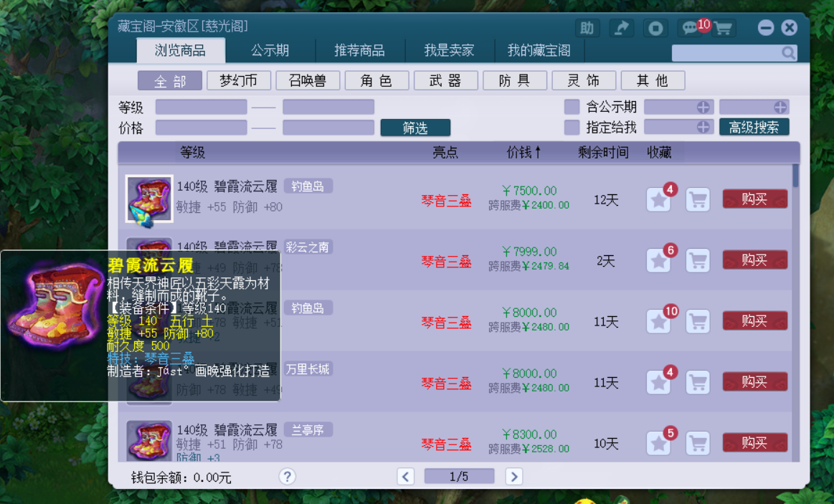Click the search magnifier icon
This screenshot has width=834, height=504.
(x=788, y=52)
